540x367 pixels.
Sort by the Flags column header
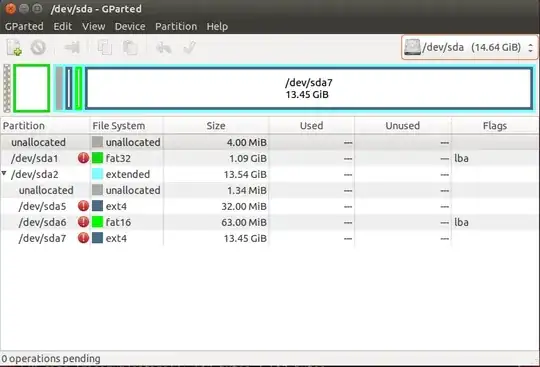coord(495,126)
